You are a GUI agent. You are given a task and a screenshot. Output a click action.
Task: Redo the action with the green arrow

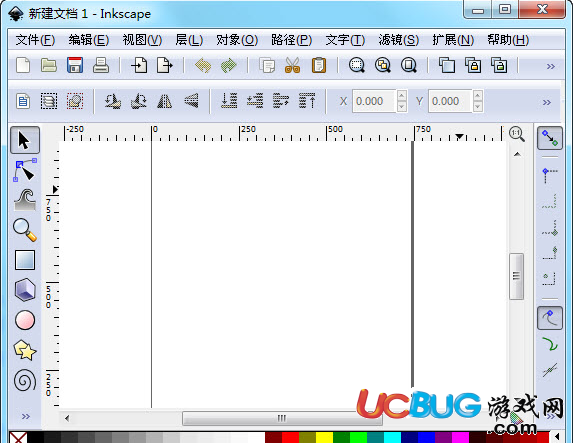pyautogui.click(x=229, y=66)
